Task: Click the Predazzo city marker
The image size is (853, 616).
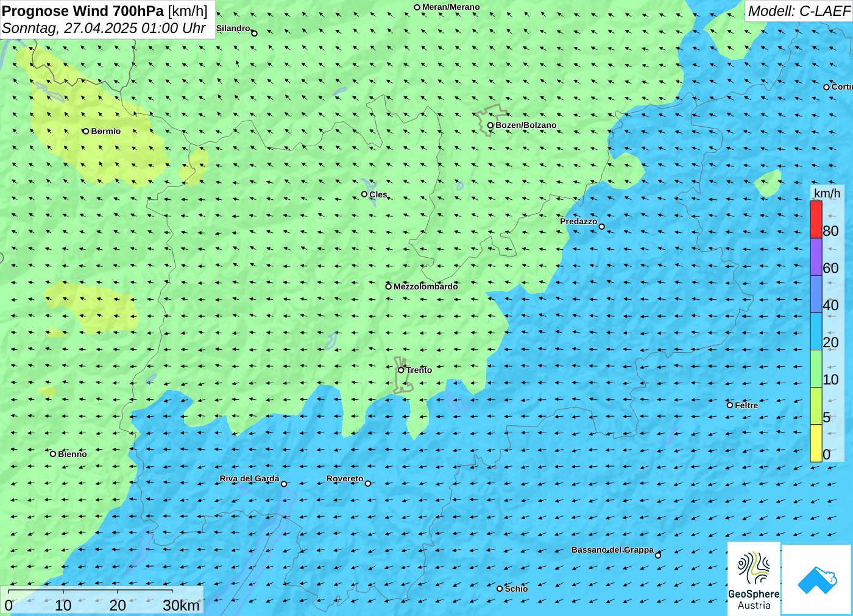Action: tap(602, 227)
